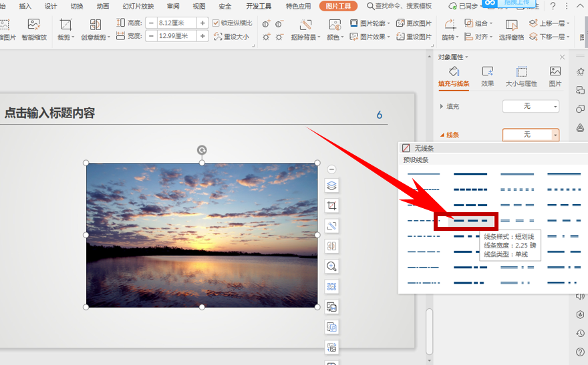Click Reset Size (重设大小)
588x365 pixels.
click(x=232, y=36)
